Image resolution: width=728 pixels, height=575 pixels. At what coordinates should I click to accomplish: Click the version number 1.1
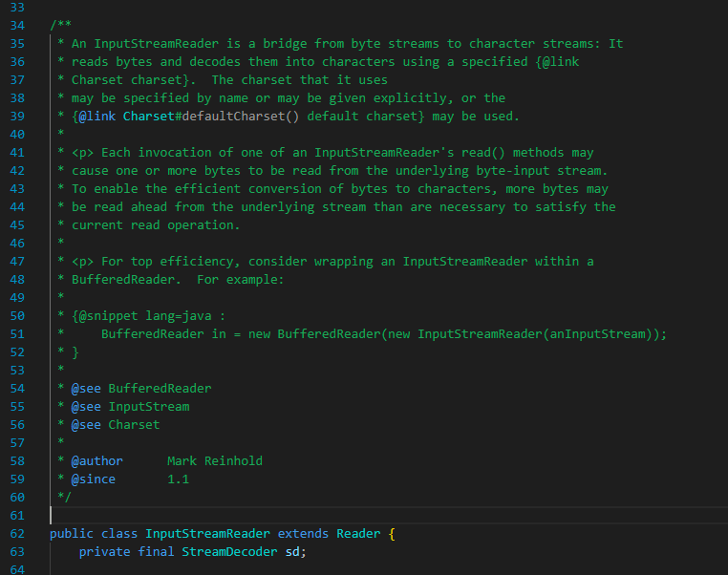(x=178, y=479)
